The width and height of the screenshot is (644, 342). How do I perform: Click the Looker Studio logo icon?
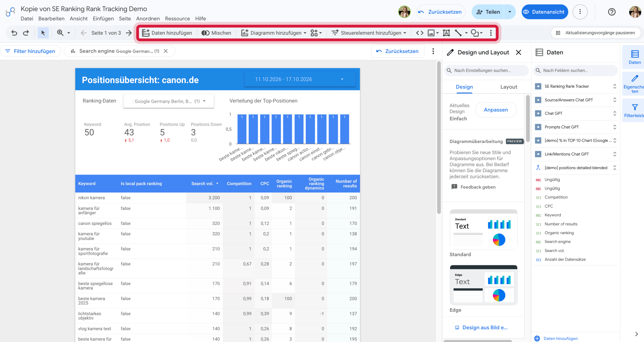pos(11,12)
